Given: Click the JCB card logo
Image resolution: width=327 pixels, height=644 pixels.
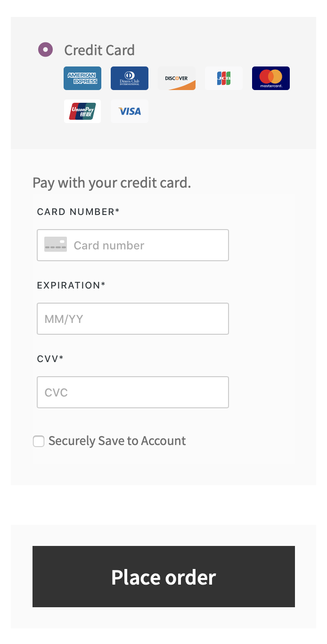Looking at the screenshot, I should pyautogui.click(x=224, y=78).
